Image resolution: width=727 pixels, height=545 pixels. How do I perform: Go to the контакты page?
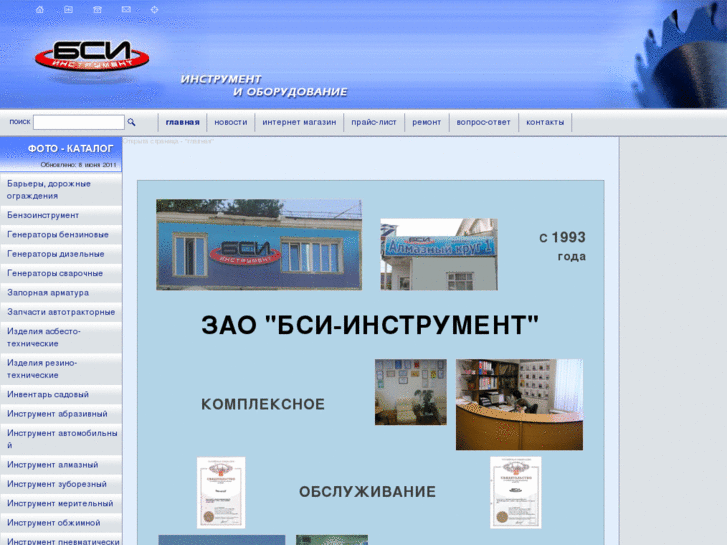pyautogui.click(x=545, y=122)
